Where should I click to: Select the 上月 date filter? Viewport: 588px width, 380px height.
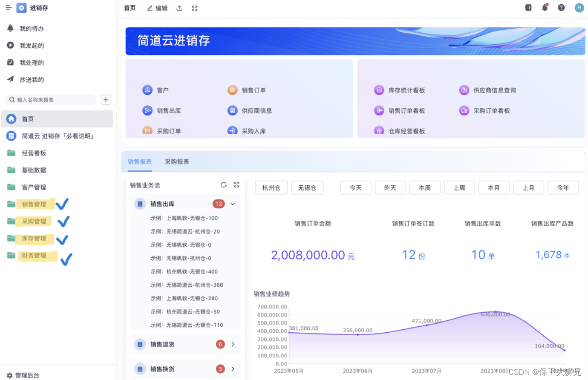528,187
